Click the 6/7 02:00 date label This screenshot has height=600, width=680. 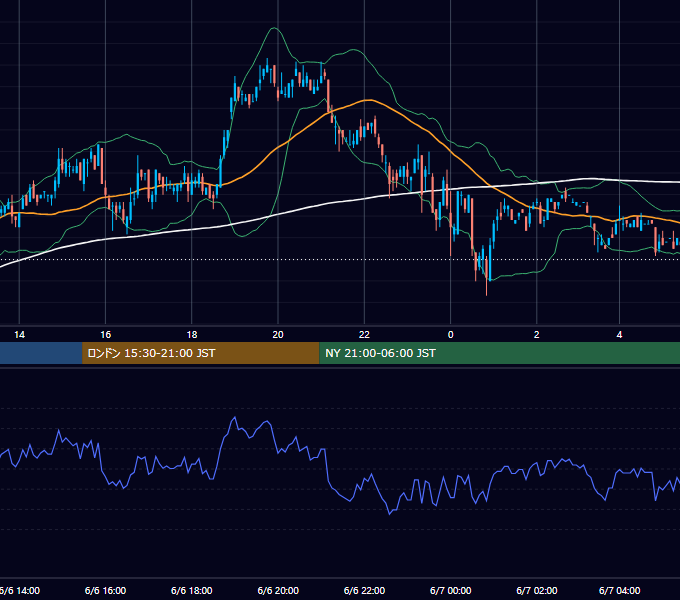point(536,591)
